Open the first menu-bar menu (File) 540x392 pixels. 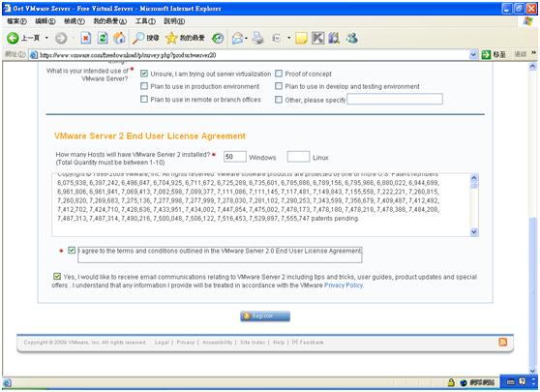click(16, 21)
